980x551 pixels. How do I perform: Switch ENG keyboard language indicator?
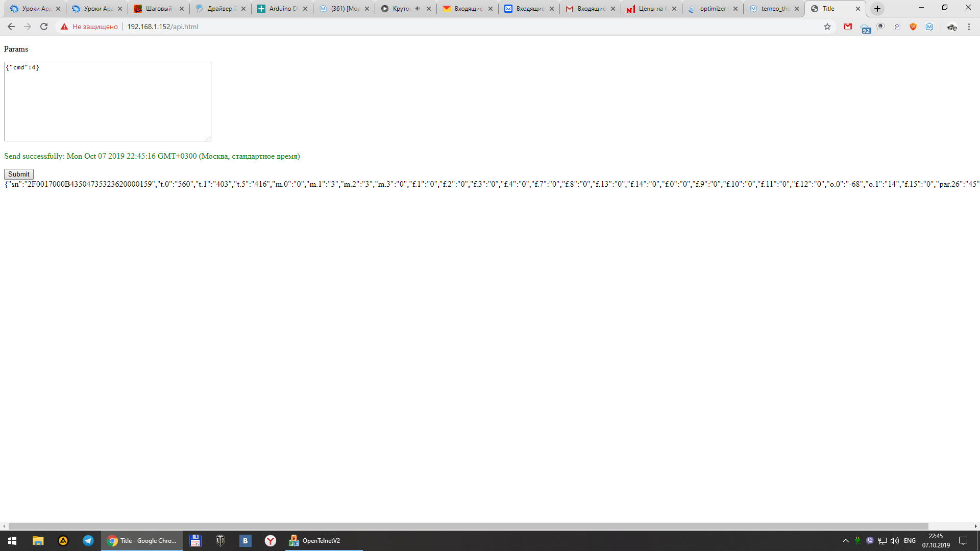[910, 541]
